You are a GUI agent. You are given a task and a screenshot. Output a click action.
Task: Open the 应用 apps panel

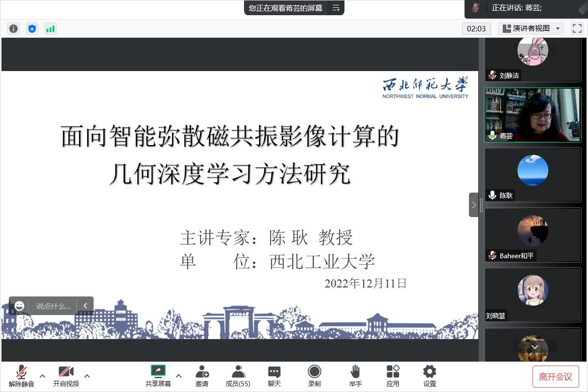point(392,376)
